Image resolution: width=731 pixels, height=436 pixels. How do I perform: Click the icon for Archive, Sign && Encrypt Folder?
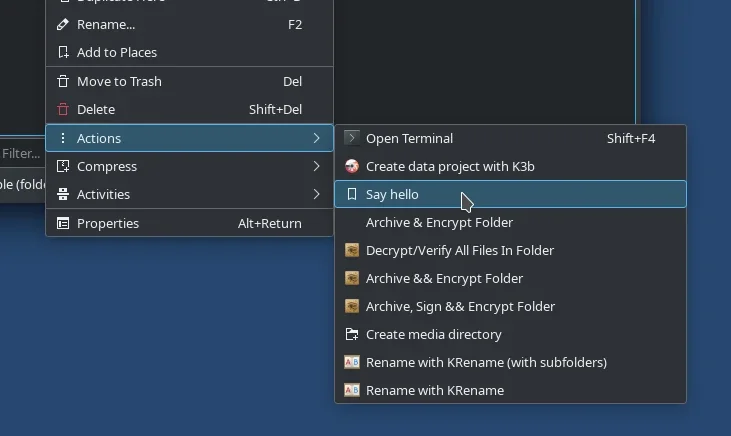coord(351,306)
